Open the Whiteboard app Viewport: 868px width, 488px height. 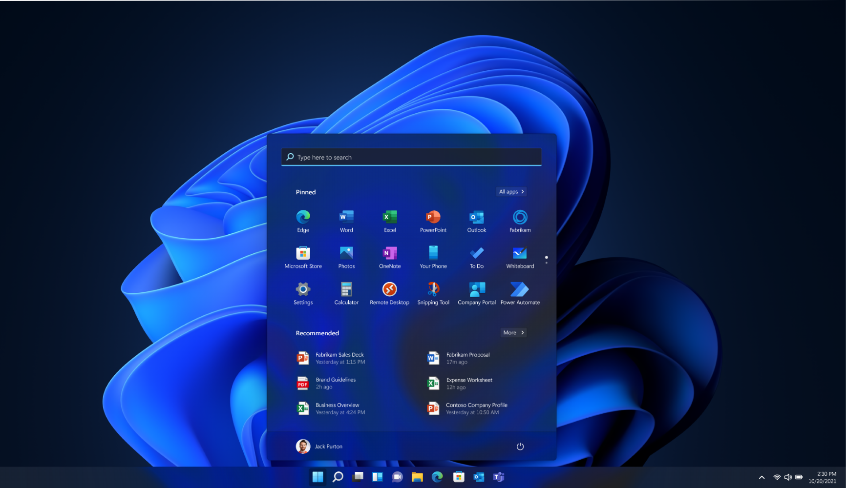click(x=520, y=257)
